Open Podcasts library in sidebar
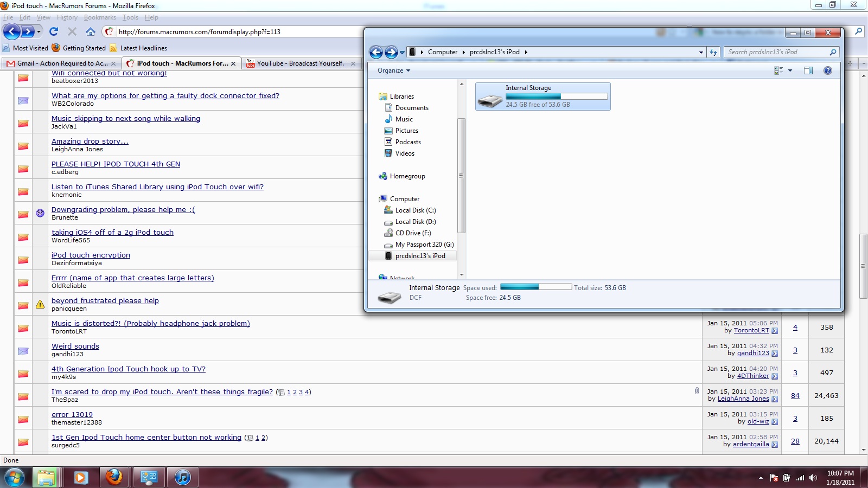The image size is (868, 488). [x=403, y=142]
